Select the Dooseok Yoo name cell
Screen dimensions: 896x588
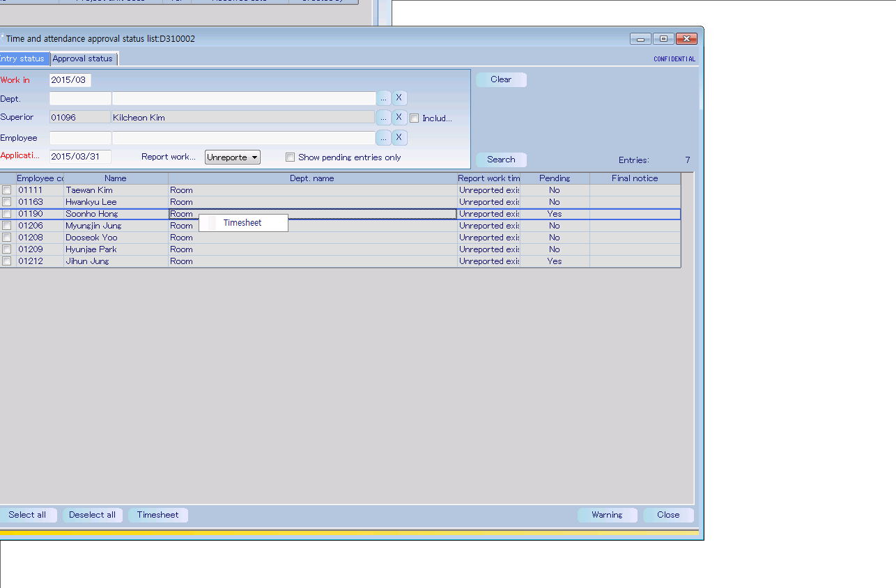pyautogui.click(x=116, y=238)
